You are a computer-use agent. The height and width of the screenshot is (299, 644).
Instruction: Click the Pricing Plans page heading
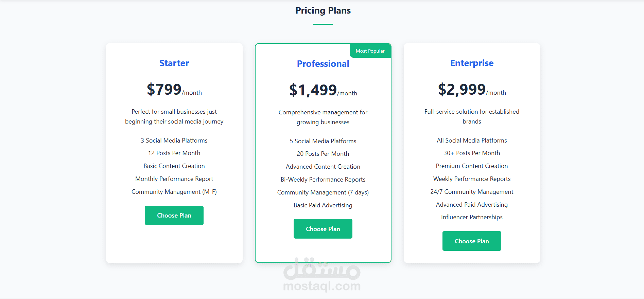click(x=323, y=11)
